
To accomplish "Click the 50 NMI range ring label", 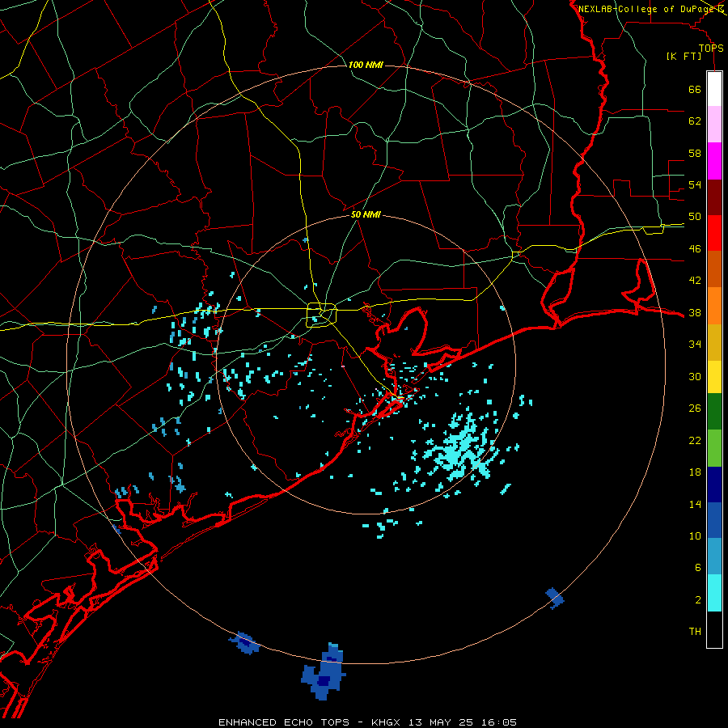I will coord(366,214).
